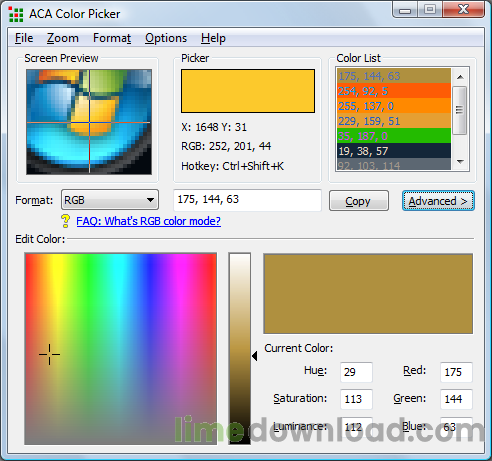The image size is (492, 461).
Task: Click the Hue input field
Action: (x=356, y=372)
